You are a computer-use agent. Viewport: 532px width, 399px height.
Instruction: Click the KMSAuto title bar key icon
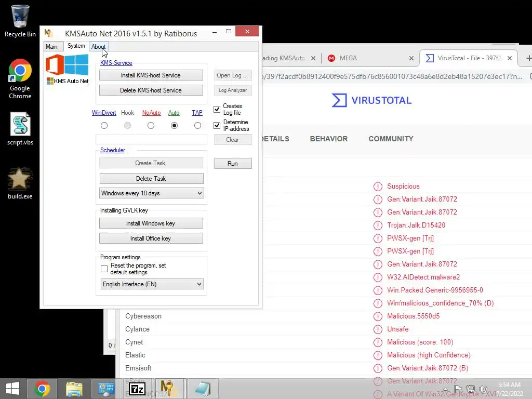(49, 33)
